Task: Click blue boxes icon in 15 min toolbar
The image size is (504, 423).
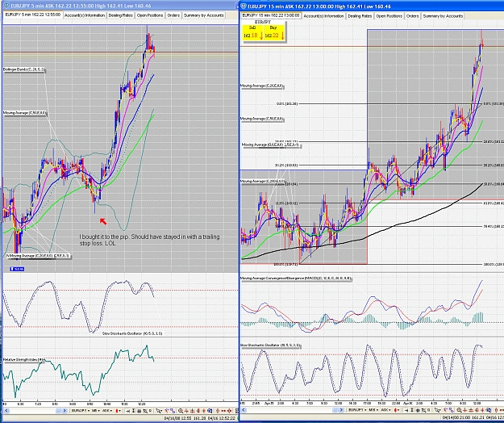Action: pos(452,410)
